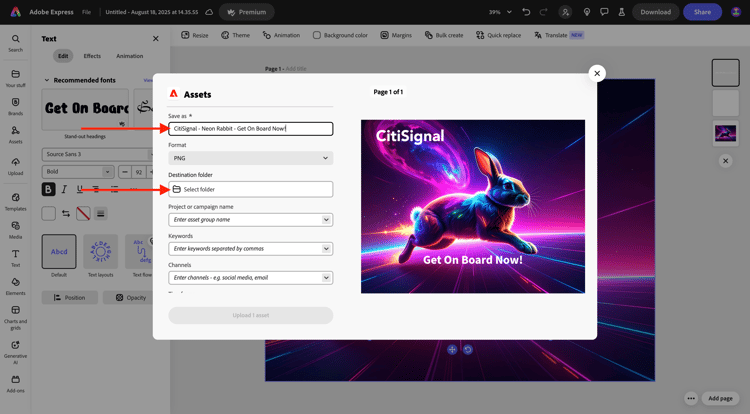Toggle Underline text formatting
The height and width of the screenshot is (414, 750).
pos(80,189)
